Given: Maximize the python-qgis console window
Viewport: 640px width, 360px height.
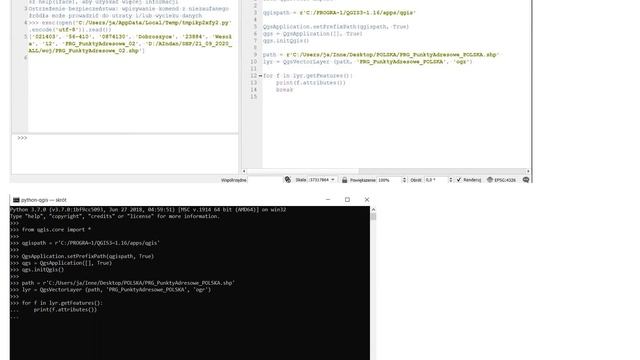Looking at the screenshot, I should click(x=347, y=200).
